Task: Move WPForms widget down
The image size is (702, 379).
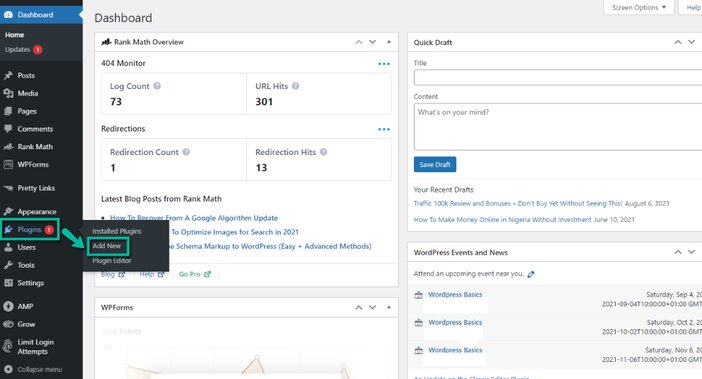Action: (372, 307)
